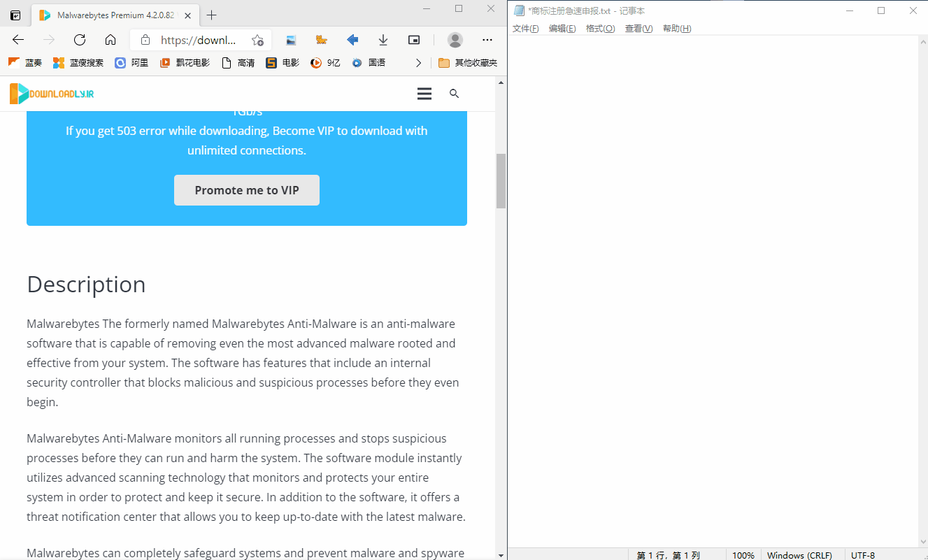This screenshot has height=560, width=928.
Task: Go to the browser home page
Action: tap(110, 40)
